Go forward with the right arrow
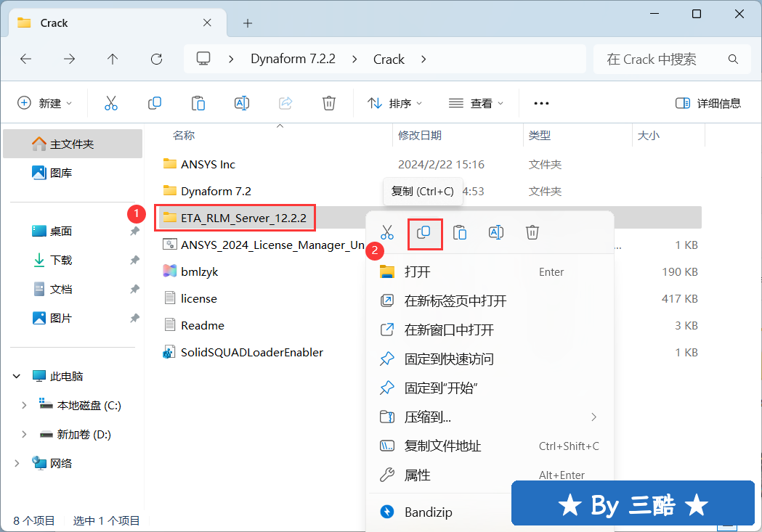 click(x=70, y=60)
